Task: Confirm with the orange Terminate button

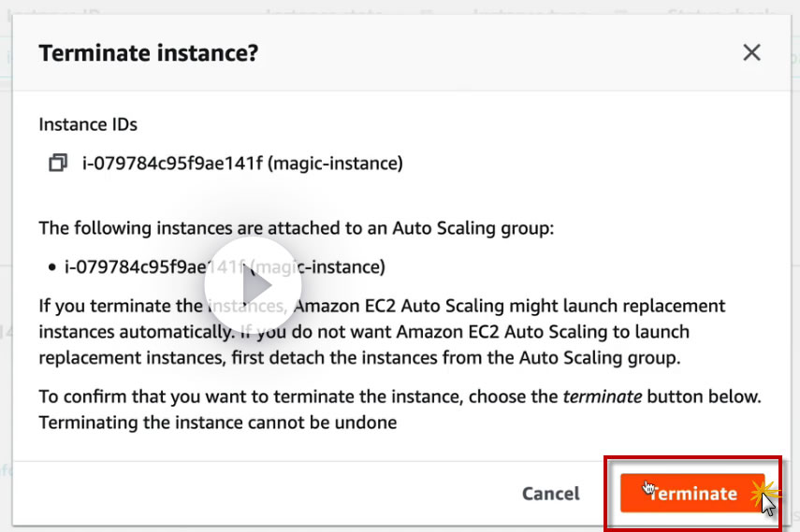Action: [691, 494]
